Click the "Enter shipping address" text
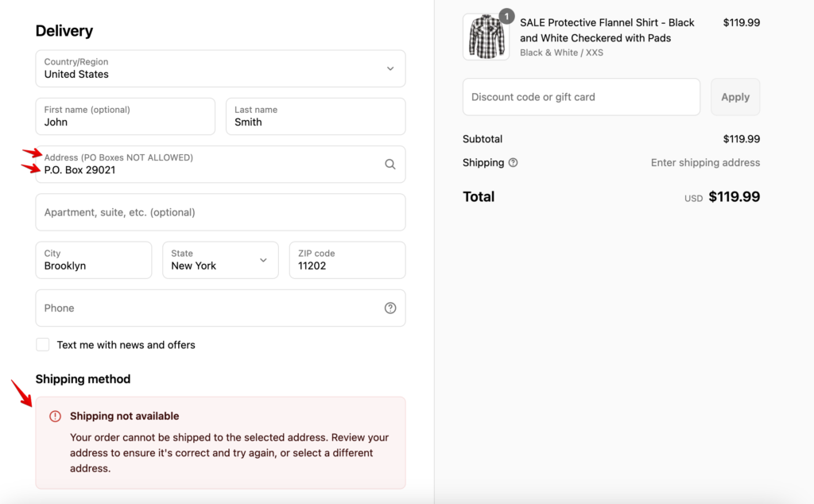Viewport: 814px width, 504px height. [x=705, y=162]
